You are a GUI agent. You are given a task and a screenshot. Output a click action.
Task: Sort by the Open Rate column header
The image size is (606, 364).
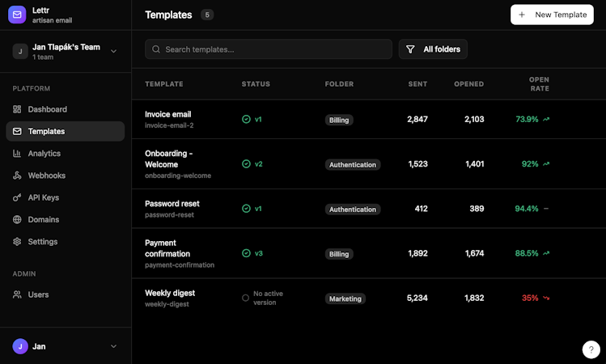539,84
